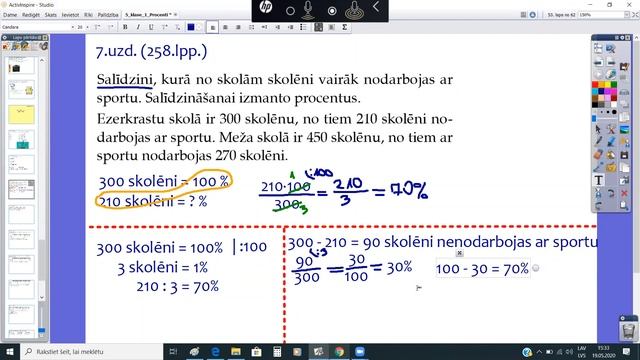Open the font size dropdown arrow

pos(87,27)
